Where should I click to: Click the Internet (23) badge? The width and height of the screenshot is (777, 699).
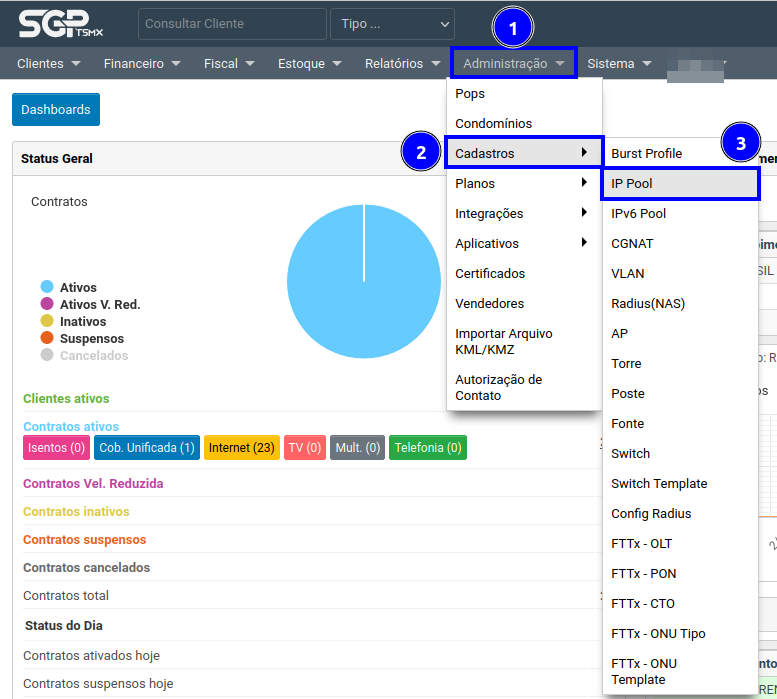pyautogui.click(x=240, y=448)
